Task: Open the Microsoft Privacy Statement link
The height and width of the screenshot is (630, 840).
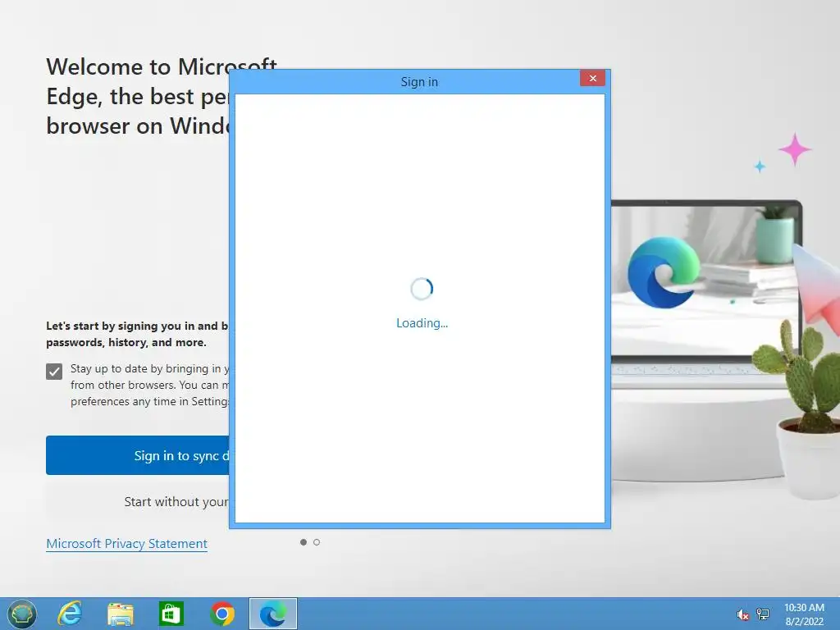Action: 126,544
